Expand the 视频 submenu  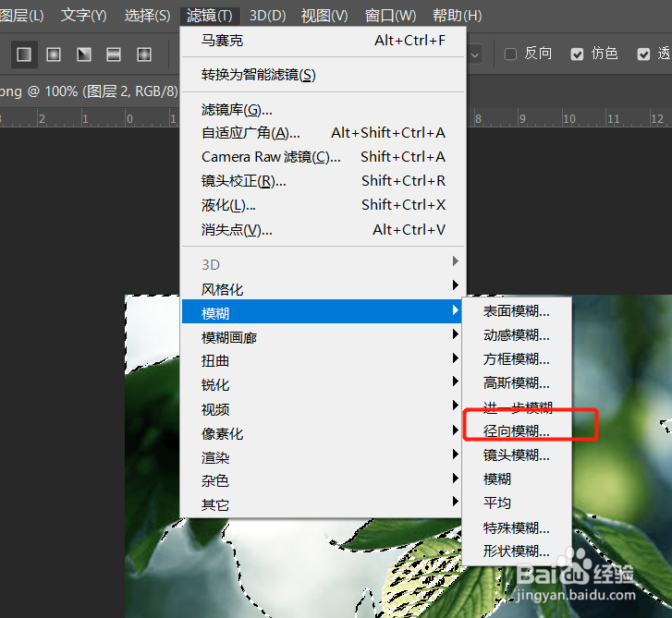pos(324,409)
